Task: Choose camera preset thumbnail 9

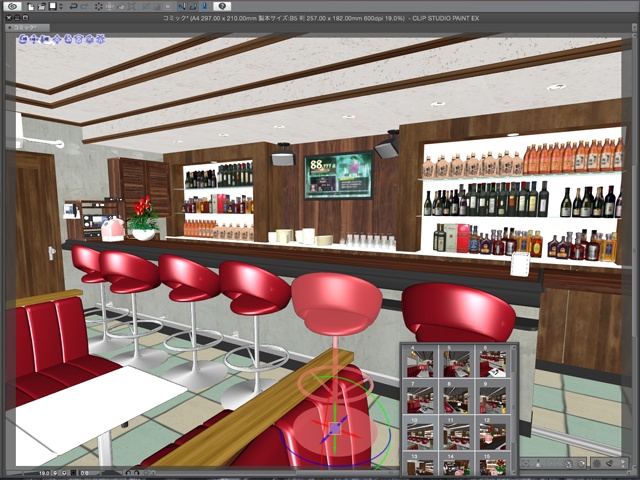Action: (493, 398)
